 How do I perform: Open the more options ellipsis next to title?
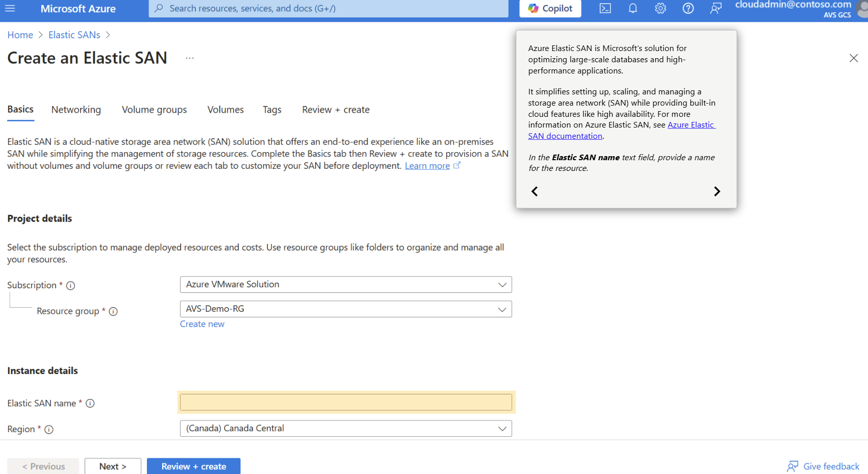(x=190, y=58)
